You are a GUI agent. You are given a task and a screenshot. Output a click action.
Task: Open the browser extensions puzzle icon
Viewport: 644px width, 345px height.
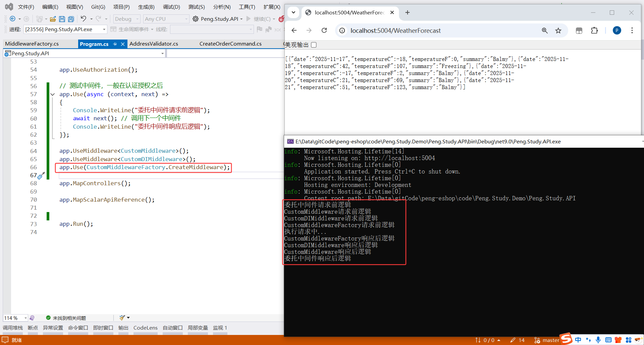tap(594, 30)
